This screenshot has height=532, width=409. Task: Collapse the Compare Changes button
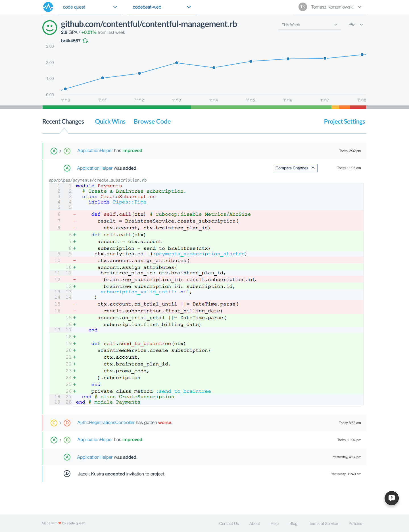295,168
